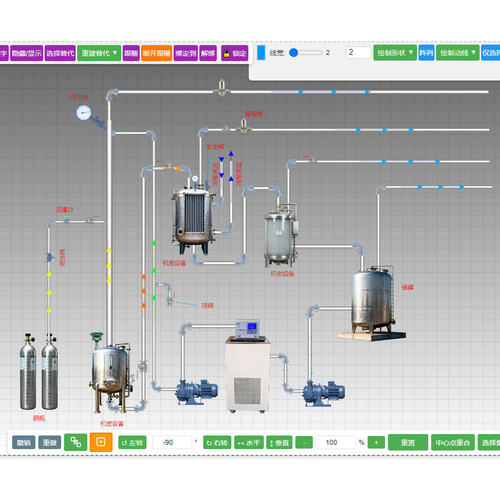500x500 pixels.
Task: Open the 绘制形状 dropdown
Action: [x=395, y=53]
